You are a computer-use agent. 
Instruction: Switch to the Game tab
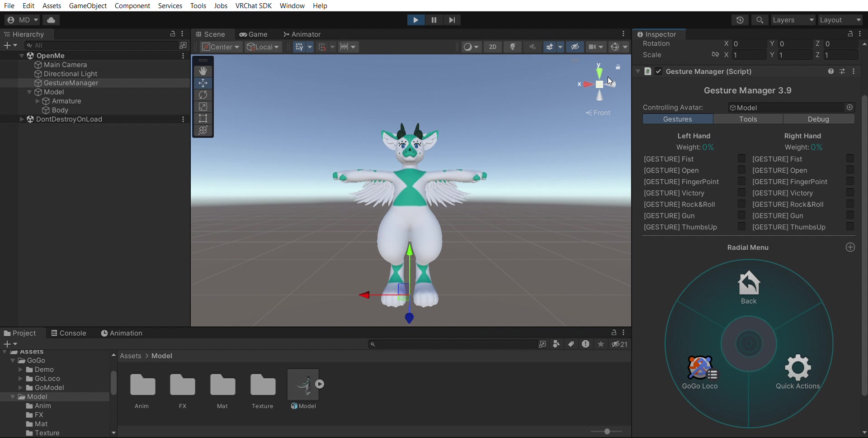pyautogui.click(x=254, y=34)
